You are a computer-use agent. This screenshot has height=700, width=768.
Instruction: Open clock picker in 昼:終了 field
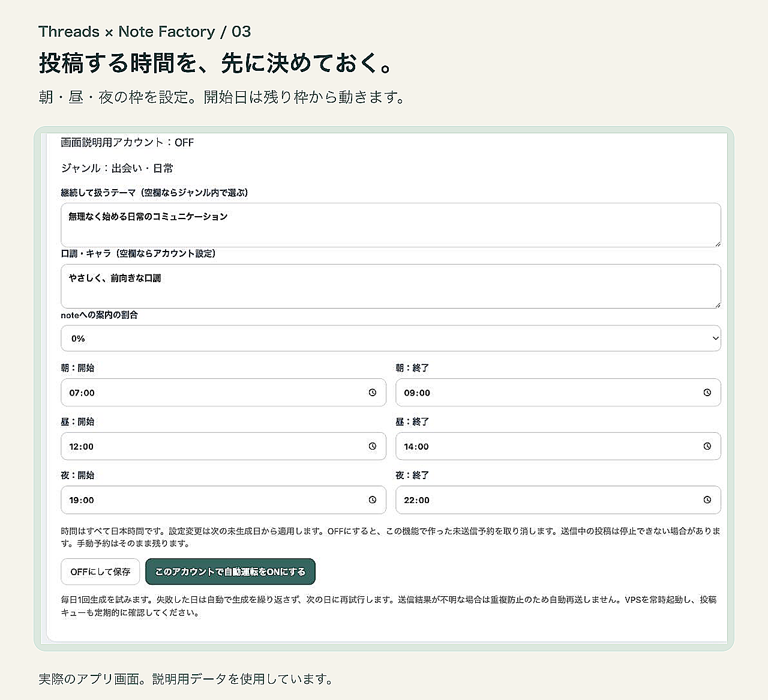pyautogui.click(x=707, y=446)
